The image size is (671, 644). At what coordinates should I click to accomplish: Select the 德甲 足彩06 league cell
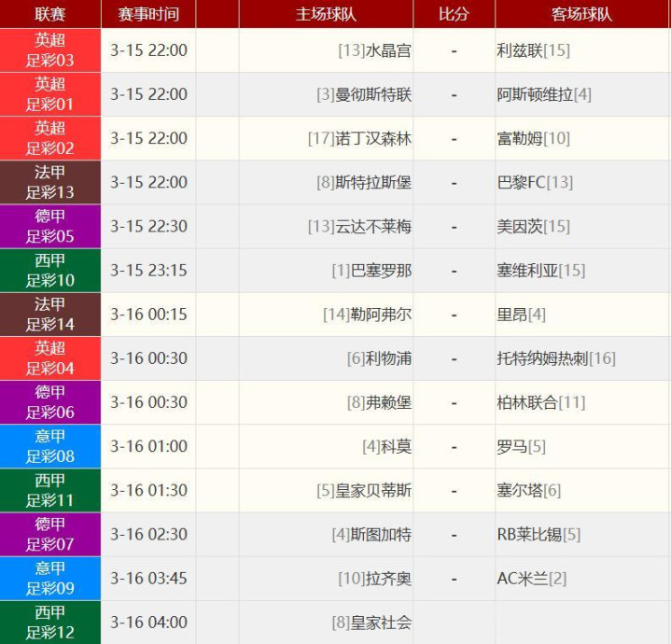tap(50, 402)
